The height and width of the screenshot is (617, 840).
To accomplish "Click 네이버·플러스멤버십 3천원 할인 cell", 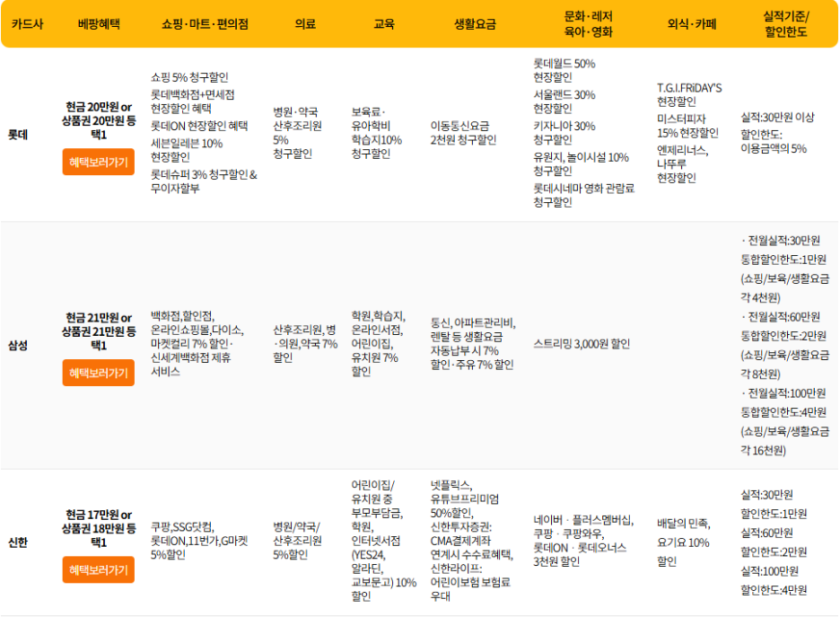I will pyautogui.click(x=583, y=541).
